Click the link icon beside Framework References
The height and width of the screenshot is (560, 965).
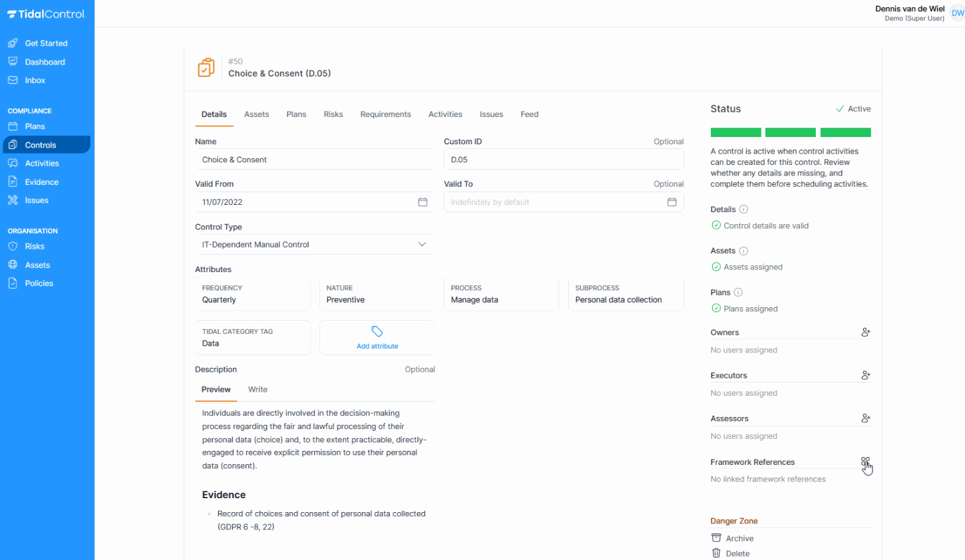point(866,461)
